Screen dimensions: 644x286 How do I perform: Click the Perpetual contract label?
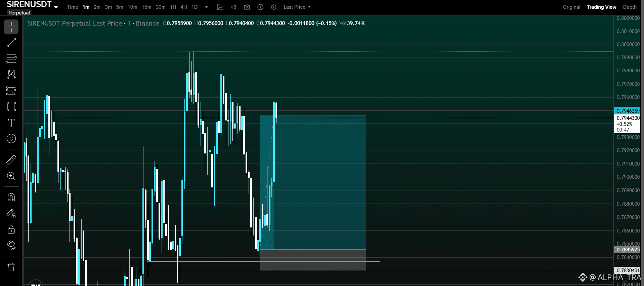[19, 13]
